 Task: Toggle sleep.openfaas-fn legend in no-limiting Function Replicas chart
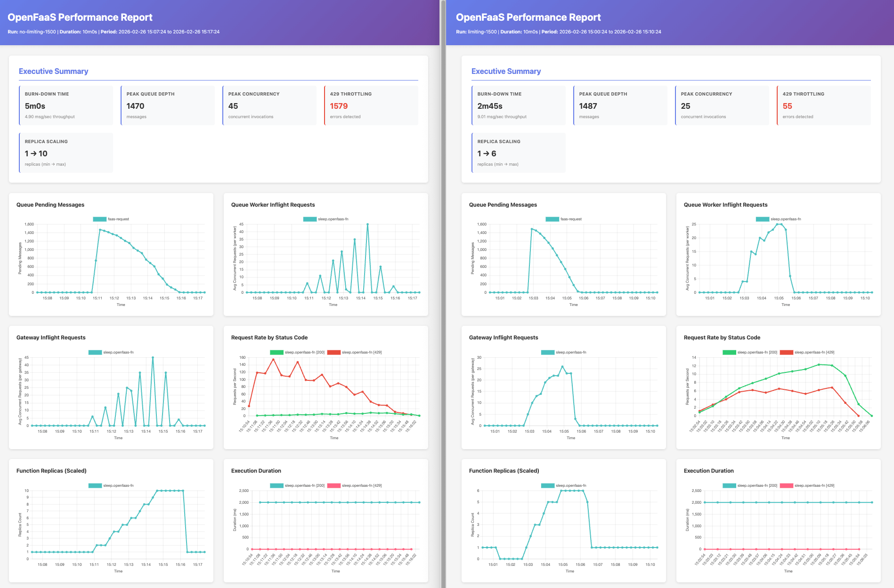111,485
